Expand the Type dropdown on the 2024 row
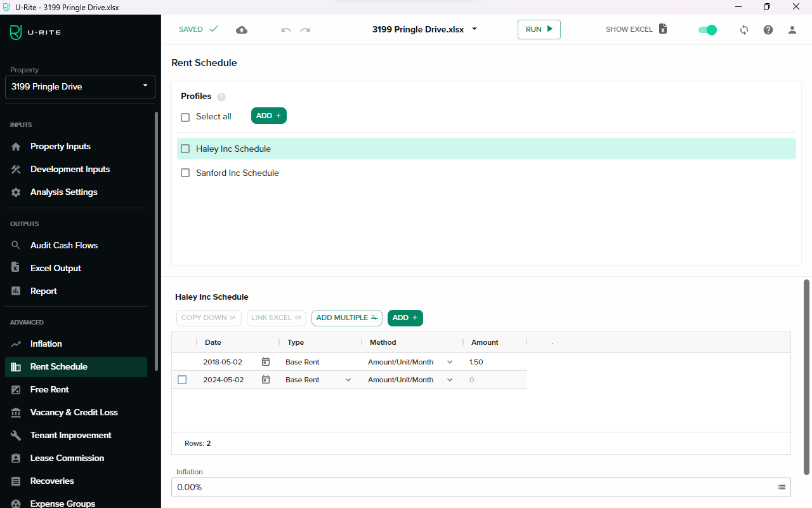 coord(348,379)
